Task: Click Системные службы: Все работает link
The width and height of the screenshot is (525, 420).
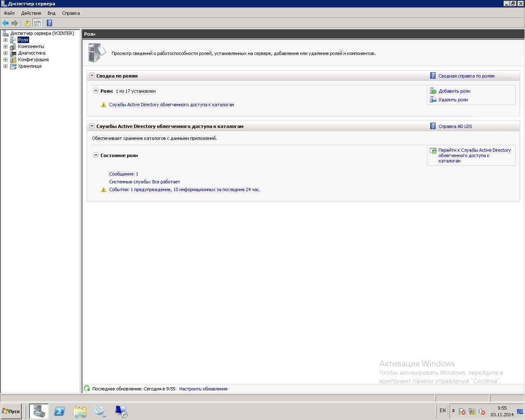Action: click(x=144, y=182)
